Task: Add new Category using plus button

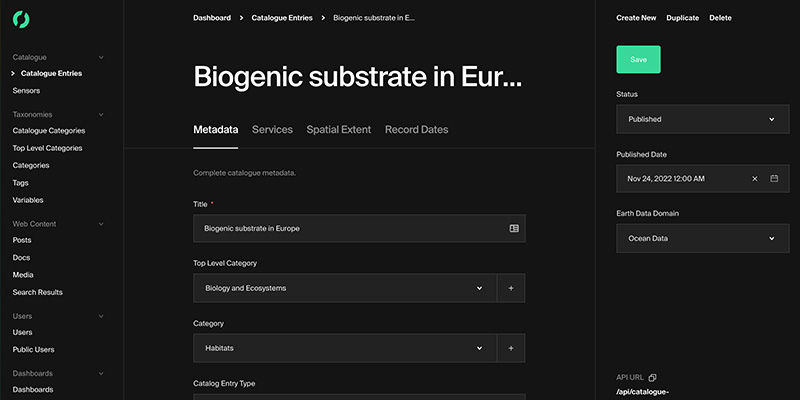Action: 511,348
